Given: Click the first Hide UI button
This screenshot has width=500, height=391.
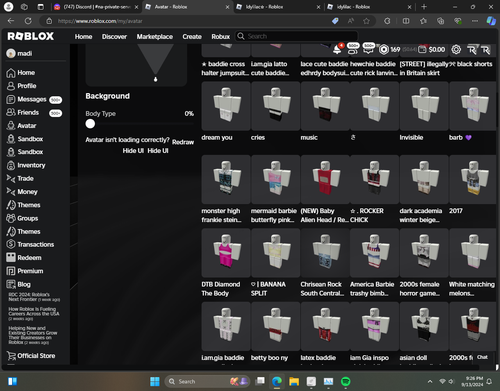Looking at the screenshot, I should (x=133, y=151).
